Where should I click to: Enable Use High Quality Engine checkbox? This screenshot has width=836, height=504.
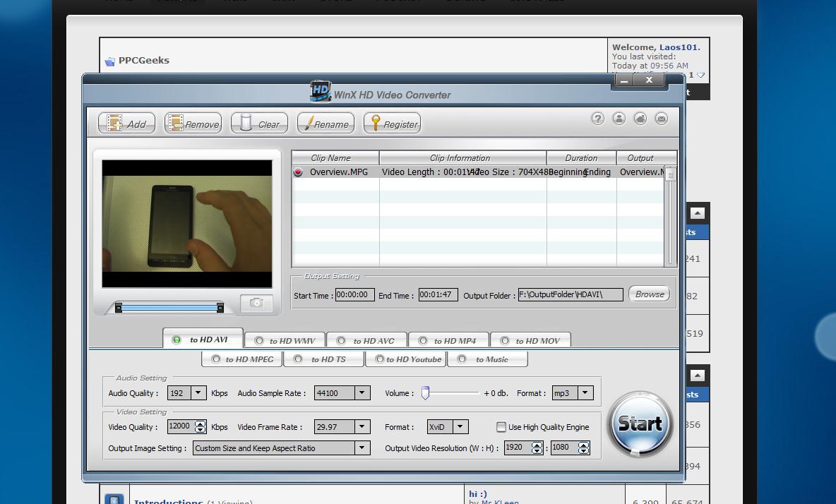(x=501, y=427)
